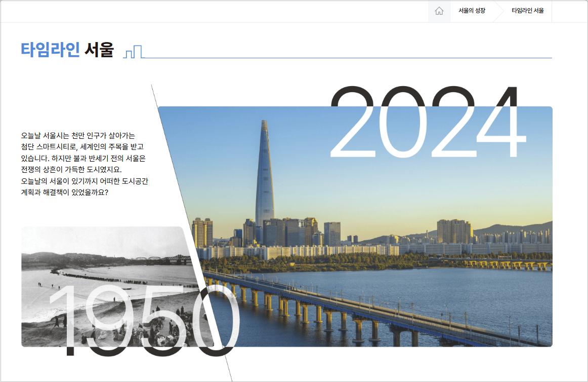This screenshot has height=382, width=588.
Task: Select the large 2024 year marker
Action: 428,124
